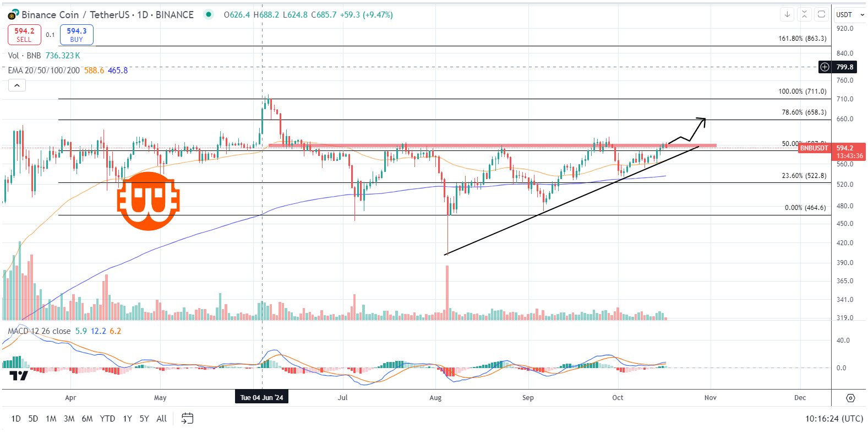Click the Vol · BNB legend
This screenshot has height=432, width=868.
[24, 56]
